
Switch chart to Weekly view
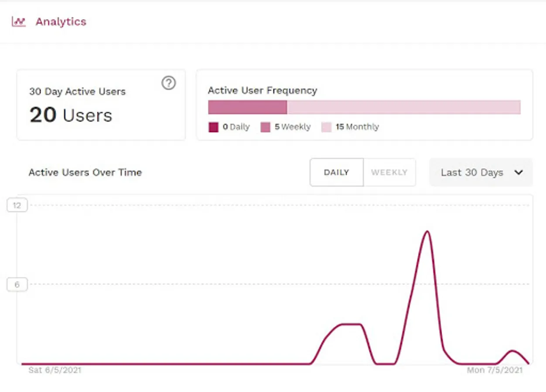(389, 172)
